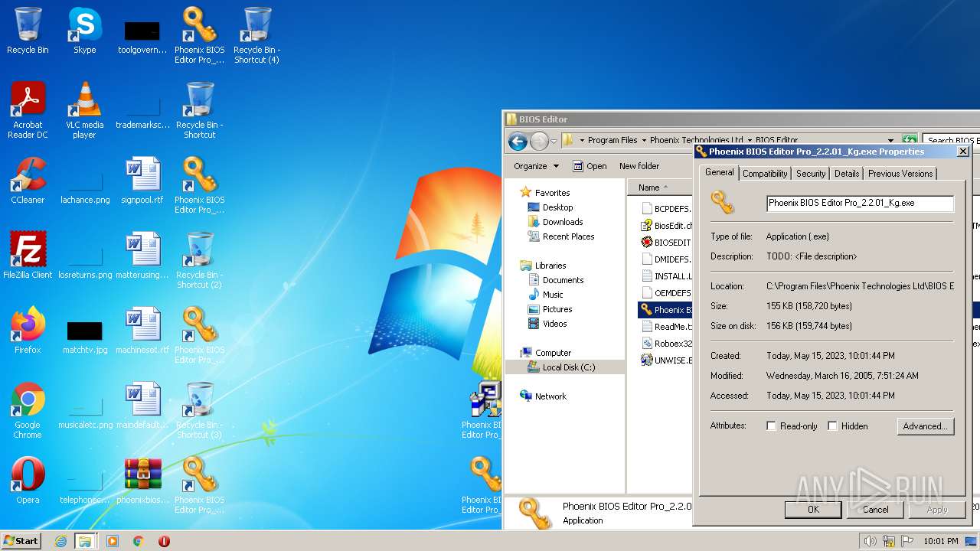Click the volume speaker tray icon

tap(870, 541)
